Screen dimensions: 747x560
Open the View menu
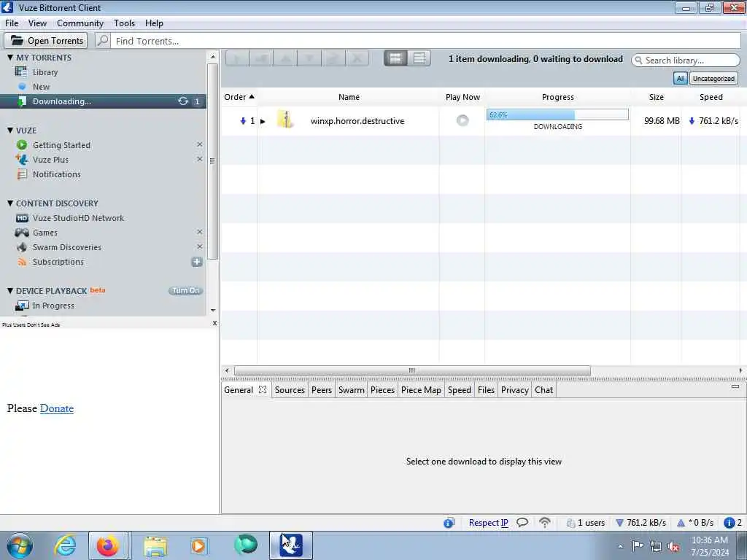pos(37,23)
